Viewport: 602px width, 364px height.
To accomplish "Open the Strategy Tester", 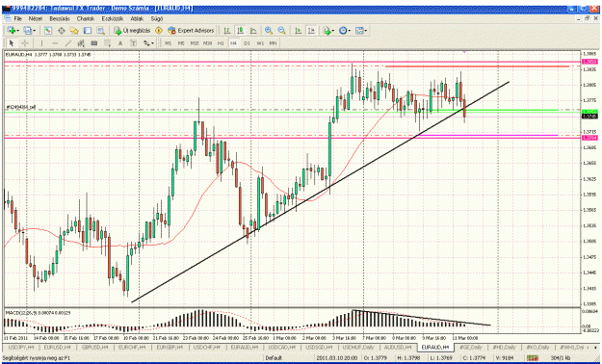I will pos(100,31).
